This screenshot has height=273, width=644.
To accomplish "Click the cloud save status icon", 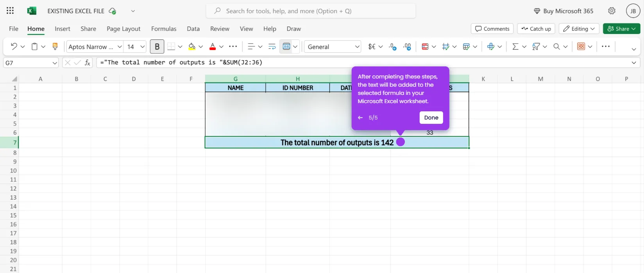I will (x=113, y=11).
